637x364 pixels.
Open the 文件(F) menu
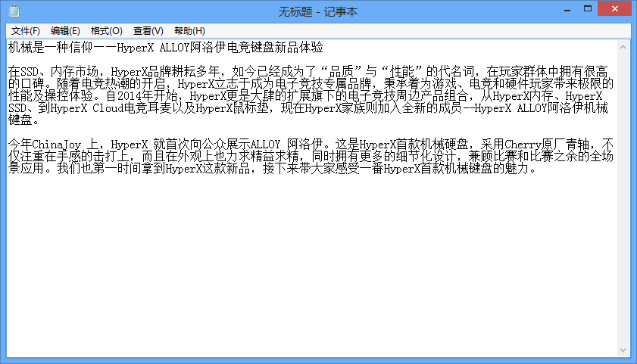25,31
